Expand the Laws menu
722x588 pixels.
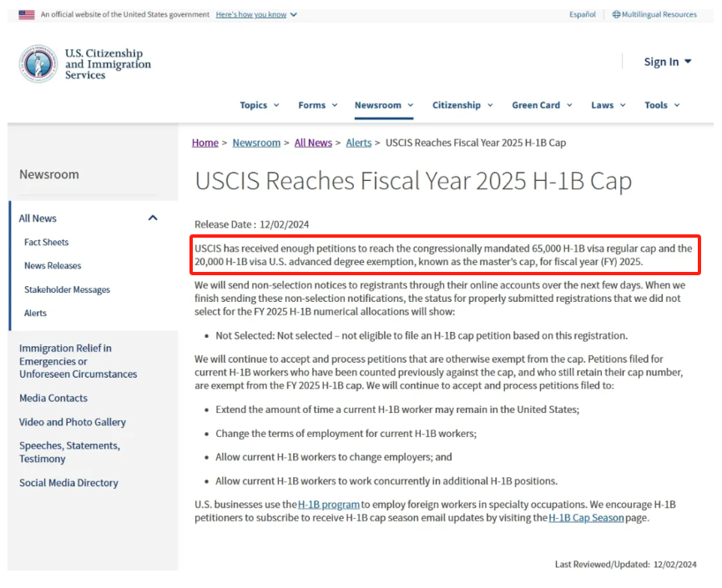(x=608, y=105)
